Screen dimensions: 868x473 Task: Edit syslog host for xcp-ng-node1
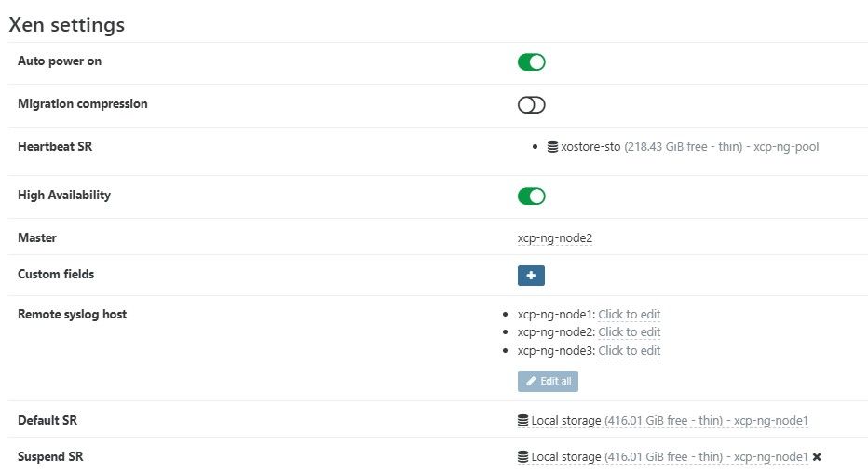pyautogui.click(x=629, y=315)
